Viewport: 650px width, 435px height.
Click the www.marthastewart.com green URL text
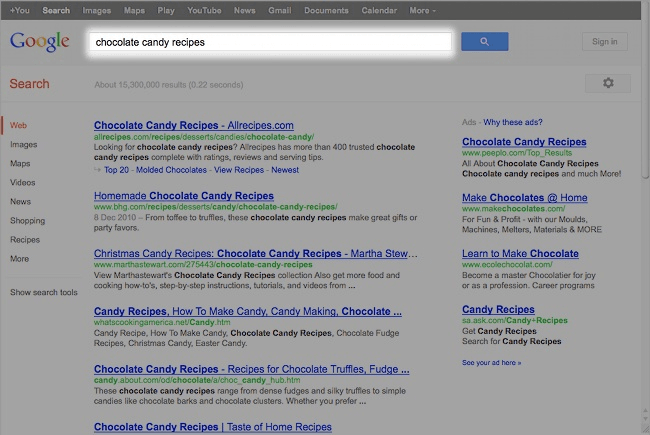point(203,265)
